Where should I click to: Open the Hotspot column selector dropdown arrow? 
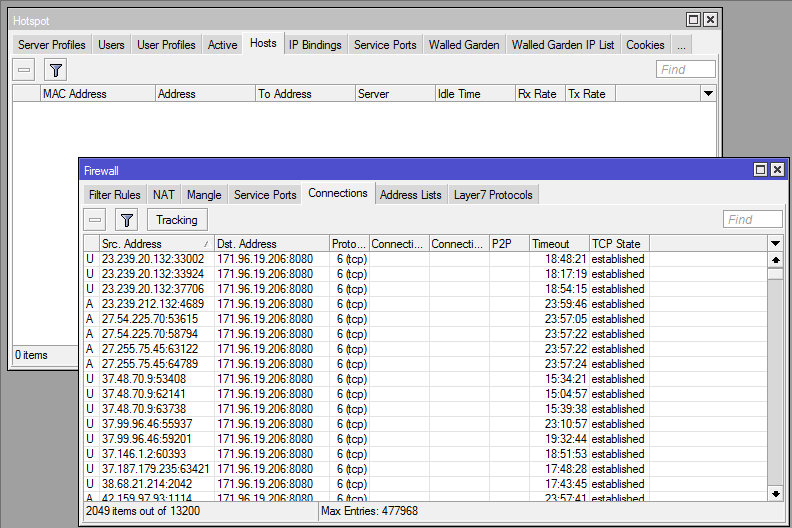(x=708, y=94)
